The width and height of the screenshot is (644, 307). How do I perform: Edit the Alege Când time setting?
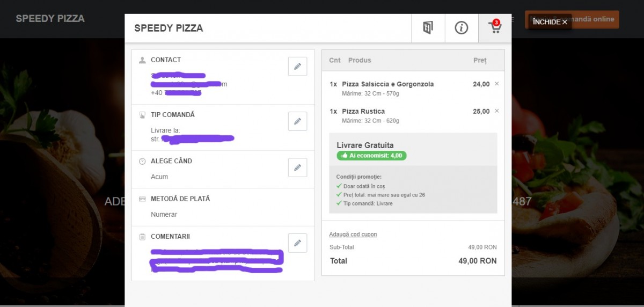pyautogui.click(x=297, y=167)
